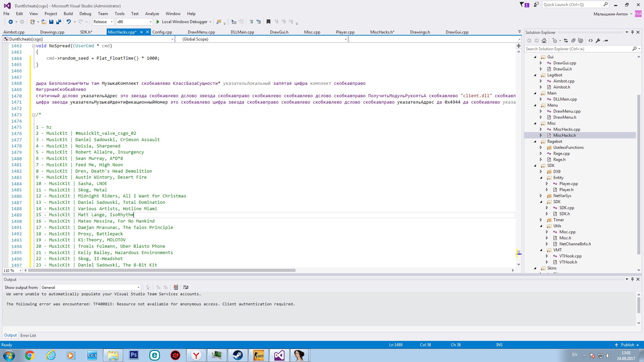The image size is (644, 362).
Task: Click Steam icon in Windows taskbar
Action: [238, 355]
